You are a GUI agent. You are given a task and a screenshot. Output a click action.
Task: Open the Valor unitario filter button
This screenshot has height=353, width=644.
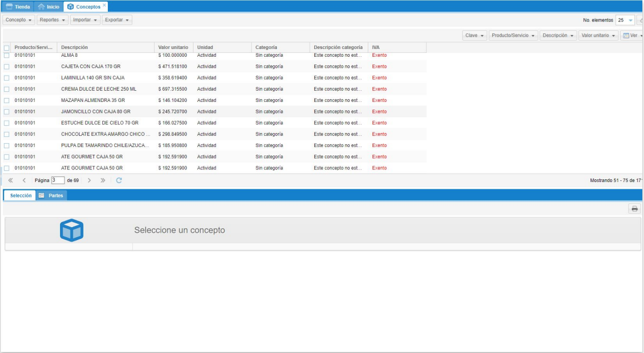click(598, 36)
